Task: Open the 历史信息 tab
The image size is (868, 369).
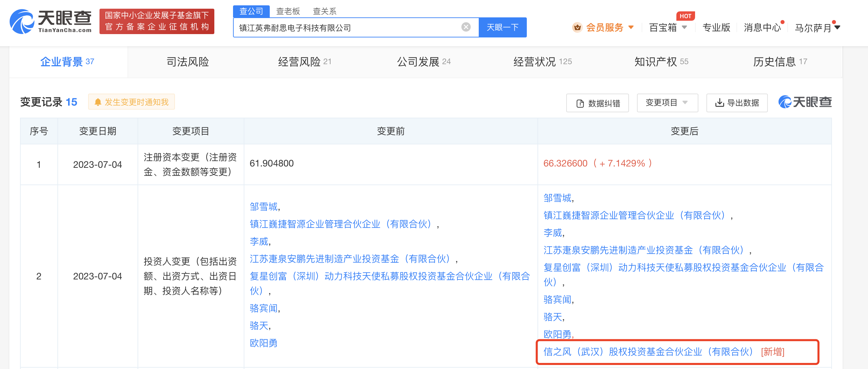Action: point(780,62)
